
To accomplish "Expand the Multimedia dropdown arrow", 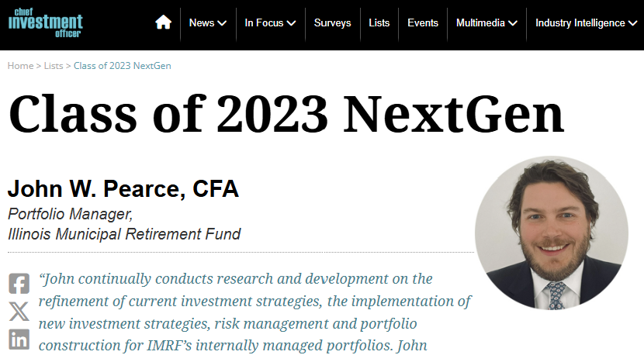I will (x=513, y=23).
